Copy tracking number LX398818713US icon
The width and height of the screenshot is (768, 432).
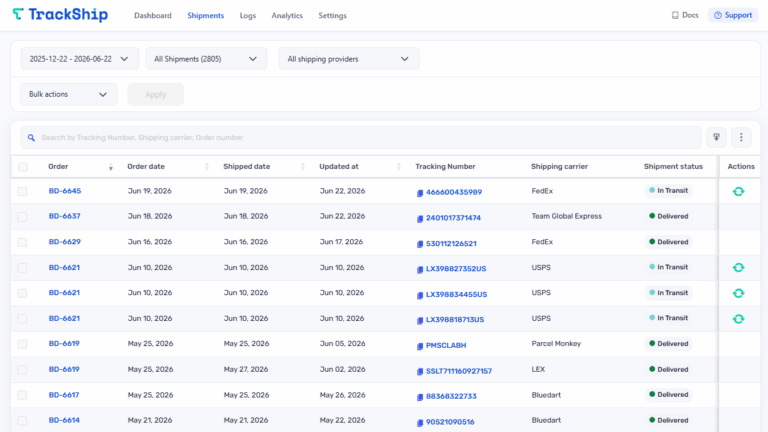(420, 320)
